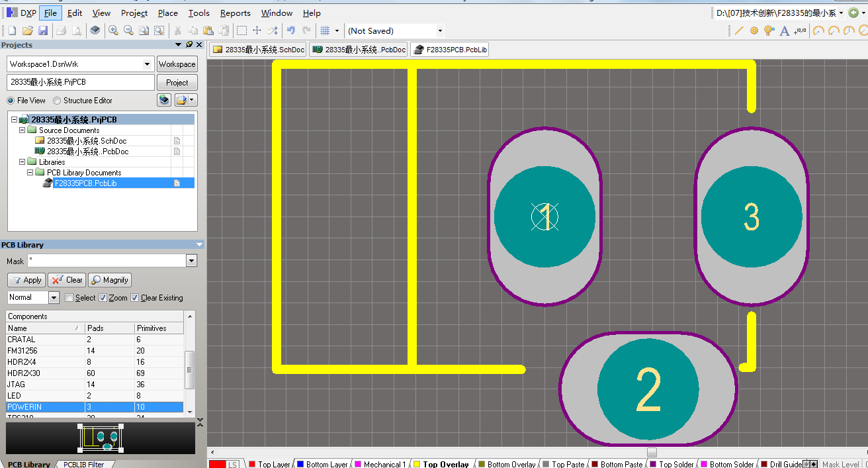This screenshot has height=468, width=868.
Task: Select the Select Inside Area tool
Action: point(242,30)
